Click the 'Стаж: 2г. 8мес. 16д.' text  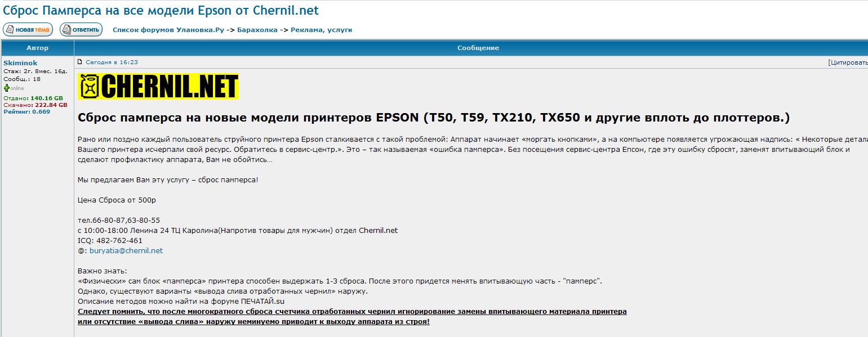(x=35, y=71)
